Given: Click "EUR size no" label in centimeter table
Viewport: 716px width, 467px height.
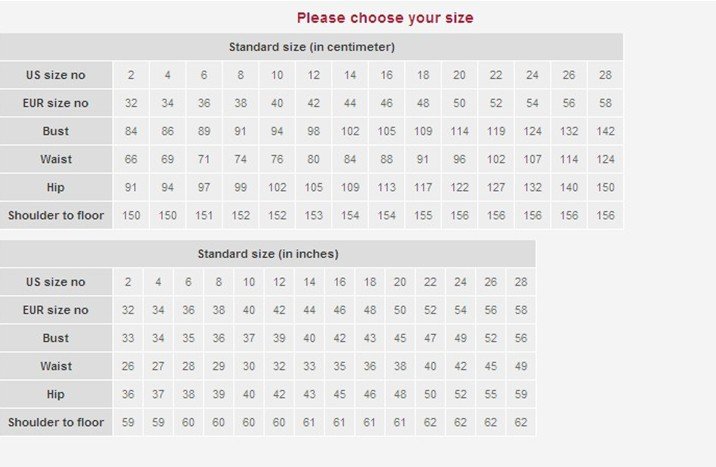Looking at the screenshot, I should click(56, 103).
